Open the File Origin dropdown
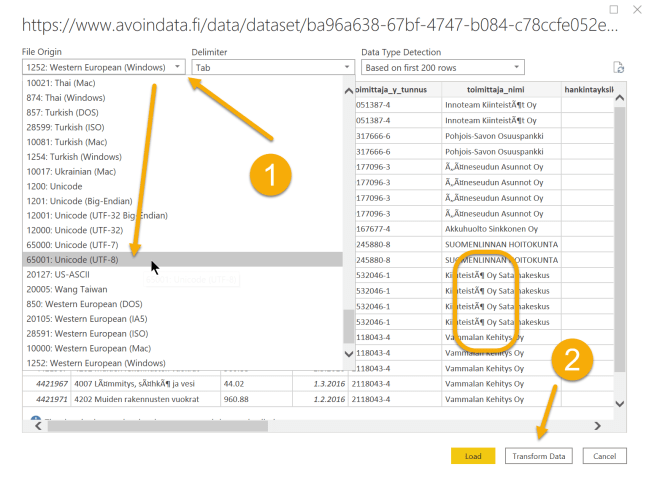Image resolution: width=649 pixels, height=486 pixels. (103, 68)
